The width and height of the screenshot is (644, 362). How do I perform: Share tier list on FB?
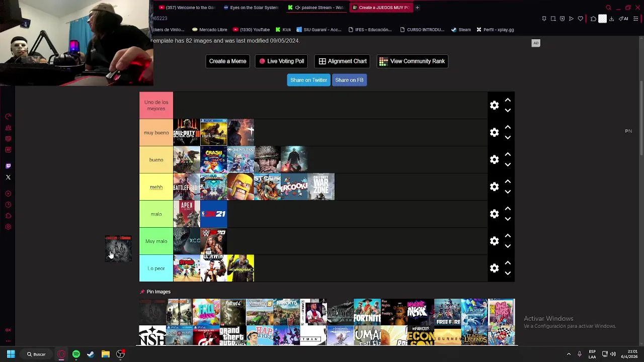tap(349, 80)
